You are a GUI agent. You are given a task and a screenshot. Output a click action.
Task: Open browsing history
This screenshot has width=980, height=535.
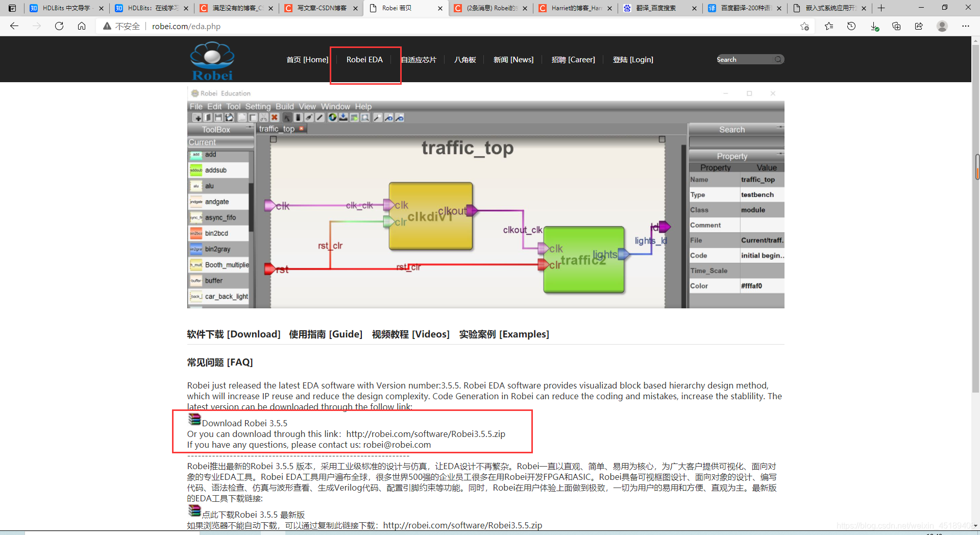(x=851, y=26)
